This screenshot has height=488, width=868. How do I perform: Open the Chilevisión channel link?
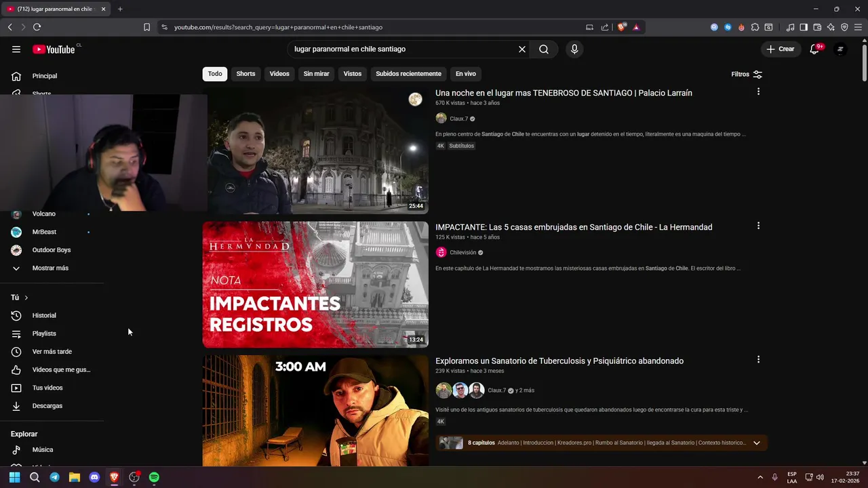[462, 252]
